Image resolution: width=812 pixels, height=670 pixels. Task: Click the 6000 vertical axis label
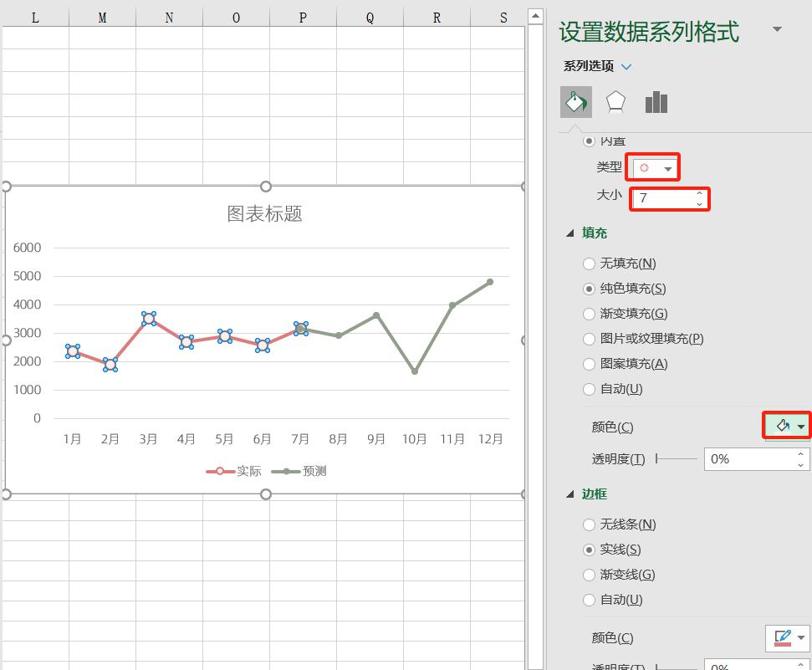pos(27,248)
